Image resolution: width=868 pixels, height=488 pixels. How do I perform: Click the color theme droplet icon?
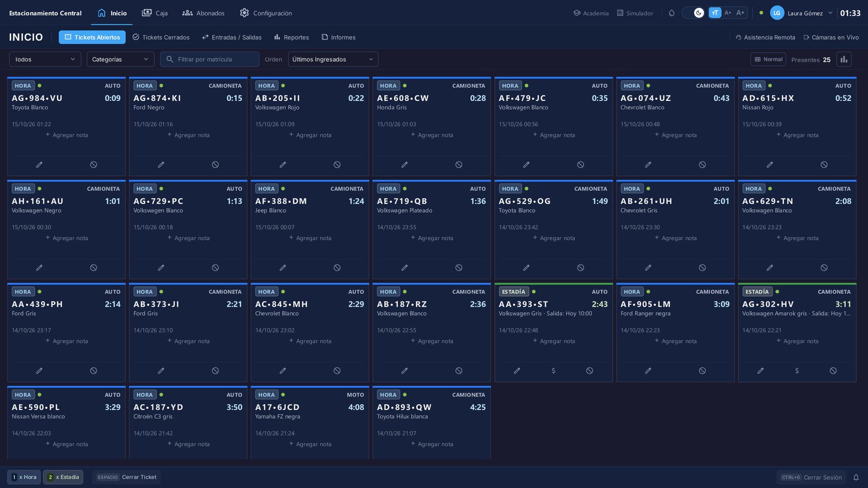672,13
